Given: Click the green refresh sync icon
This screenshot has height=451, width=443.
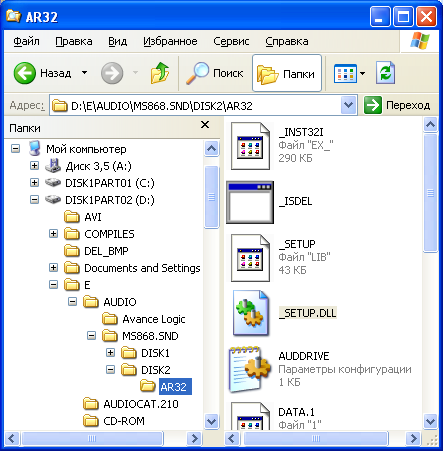Looking at the screenshot, I should click(385, 73).
